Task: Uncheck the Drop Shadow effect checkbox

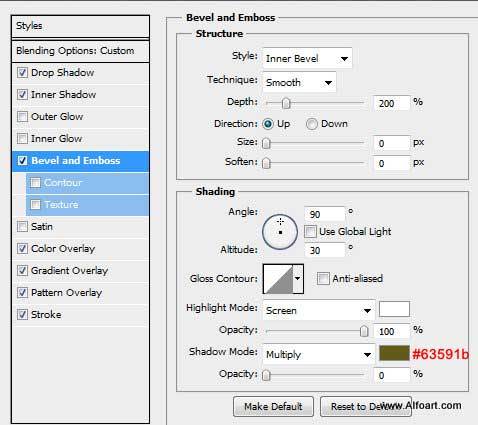Action: tap(22, 73)
